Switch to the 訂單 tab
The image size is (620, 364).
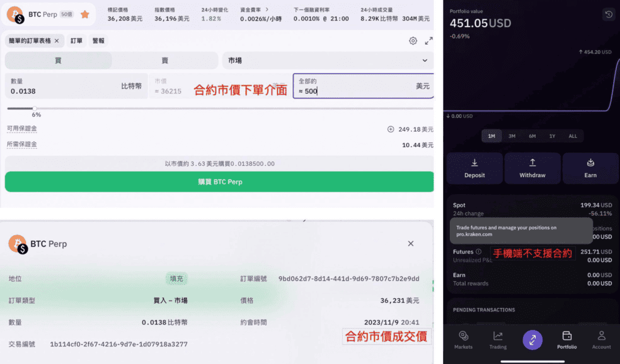(x=76, y=41)
